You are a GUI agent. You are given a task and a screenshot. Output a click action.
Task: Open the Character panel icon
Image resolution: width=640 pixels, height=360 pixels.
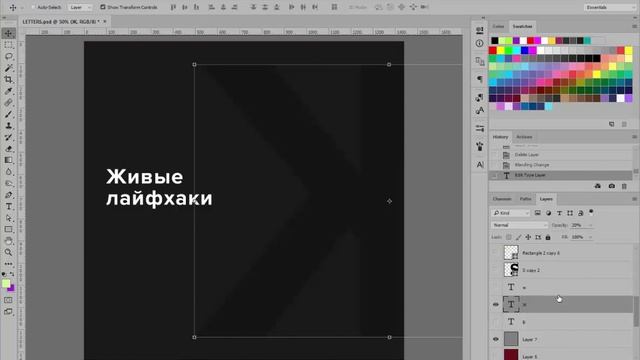click(480, 164)
